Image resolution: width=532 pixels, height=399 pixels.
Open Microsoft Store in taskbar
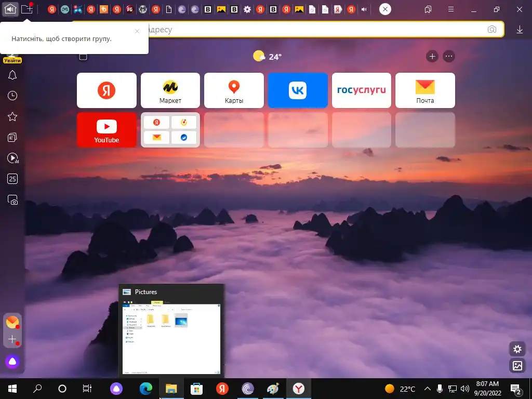(x=197, y=389)
